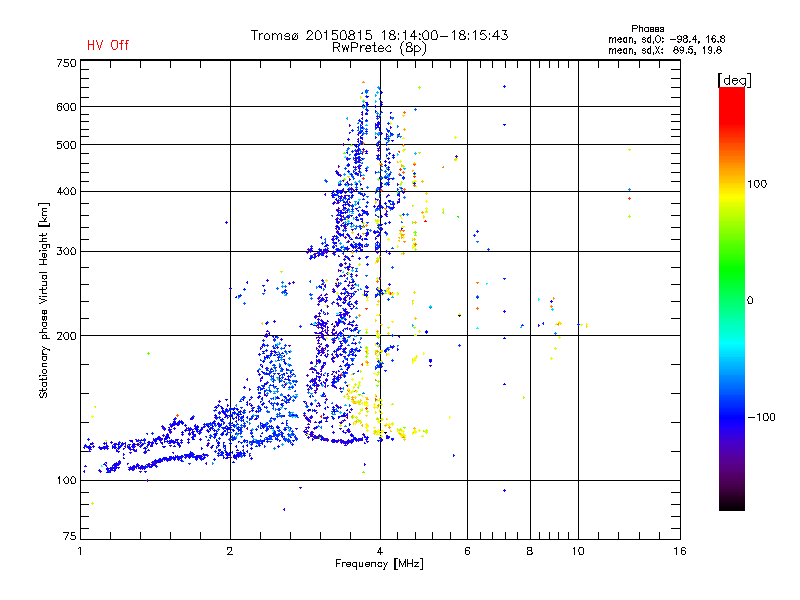The height and width of the screenshot is (600, 800).
Task: Click colorbar tick label '0'
Action: click(750, 301)
